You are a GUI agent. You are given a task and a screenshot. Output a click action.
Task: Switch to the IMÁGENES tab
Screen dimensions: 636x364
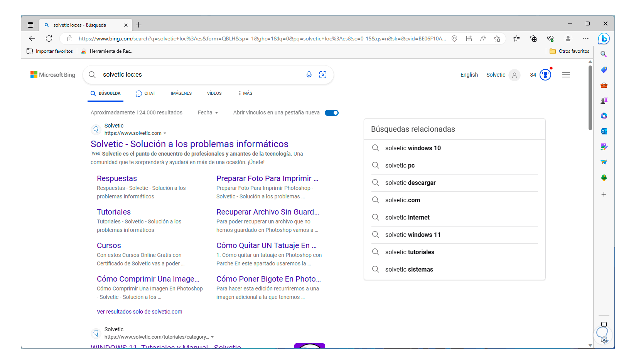[181, 93]
